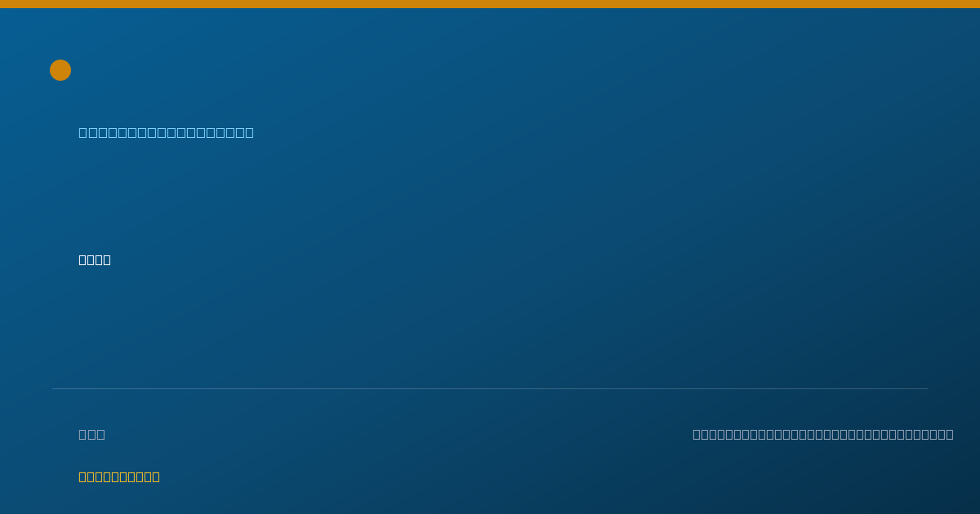Click the gray footer caption on the right
The width and height of the screenshot is (980, 514).
click(x=823, y=434)
